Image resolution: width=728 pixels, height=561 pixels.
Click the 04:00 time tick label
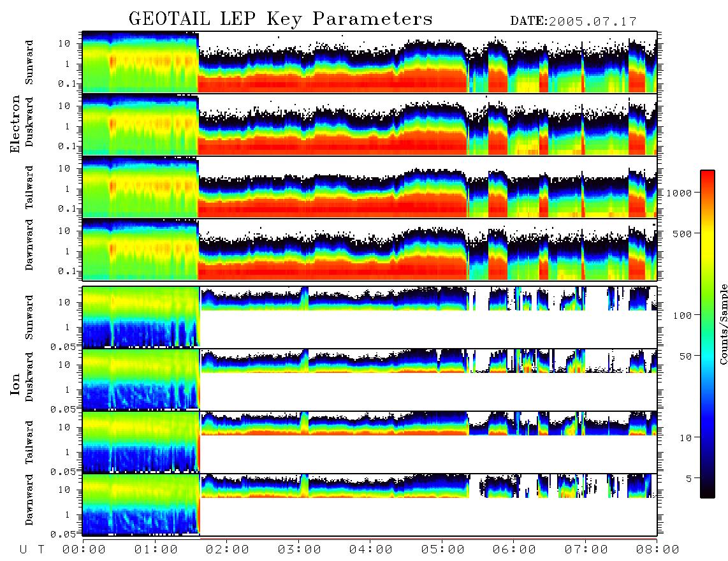pyautogui.click(x=371, y=550)
